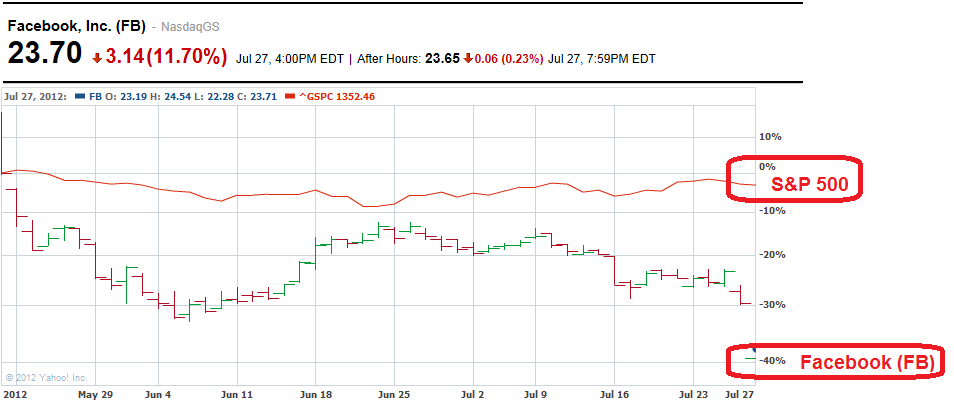Click the FB O: 23.19 open value
This screenshot has height=402, width=954.
tap(116, 96)
